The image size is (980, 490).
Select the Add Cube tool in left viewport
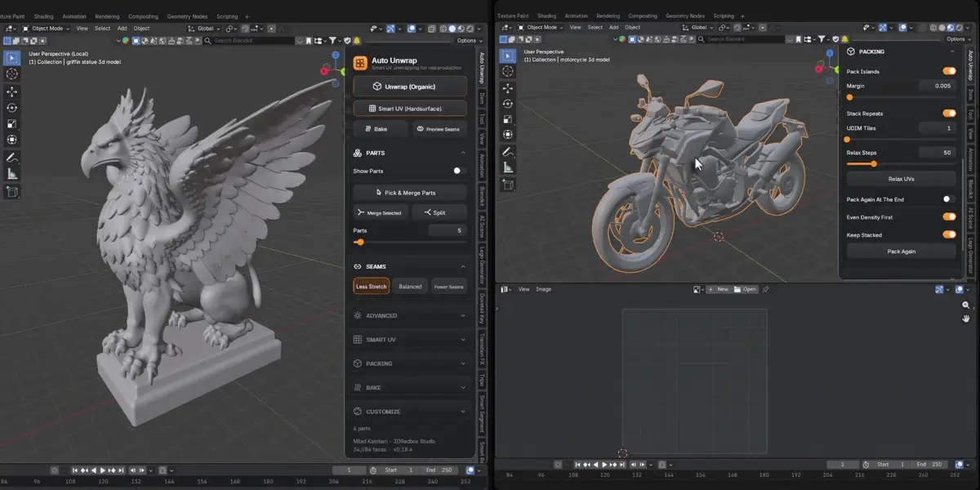point(12,192)
